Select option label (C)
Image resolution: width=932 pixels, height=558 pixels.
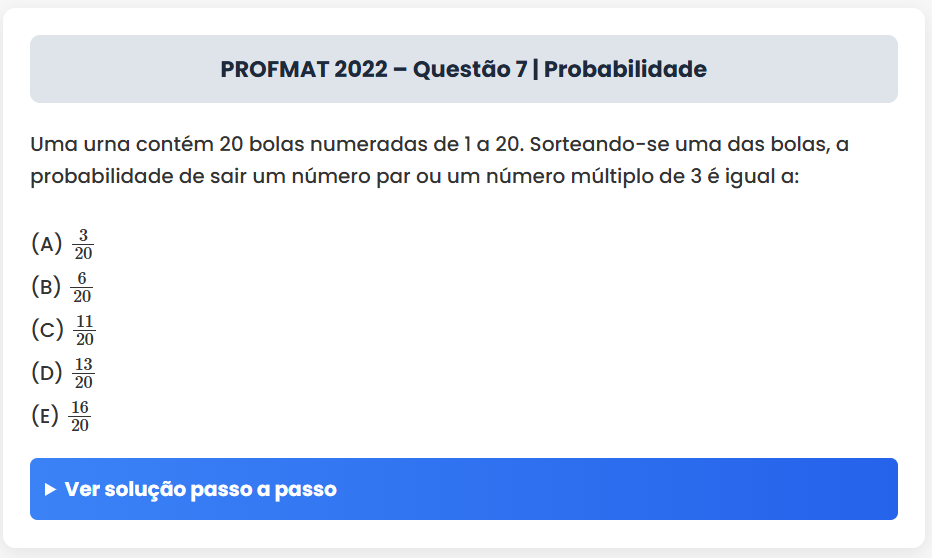coord(48,329)
